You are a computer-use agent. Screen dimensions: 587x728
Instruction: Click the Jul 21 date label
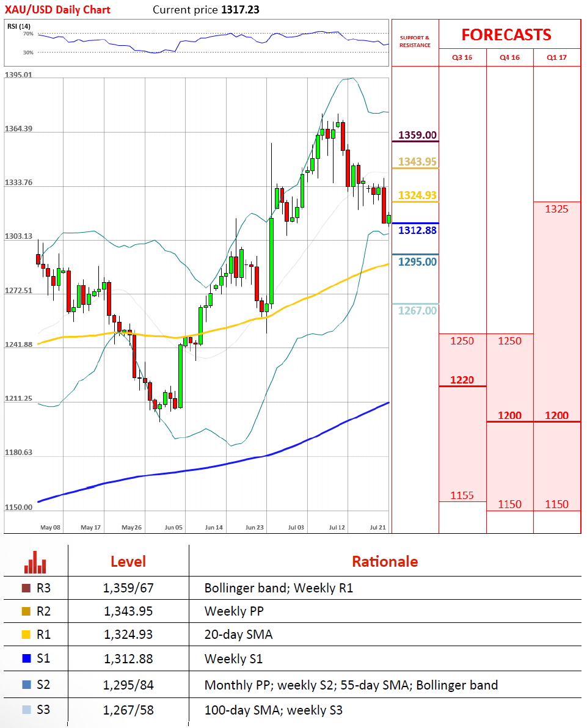[377, 528]
